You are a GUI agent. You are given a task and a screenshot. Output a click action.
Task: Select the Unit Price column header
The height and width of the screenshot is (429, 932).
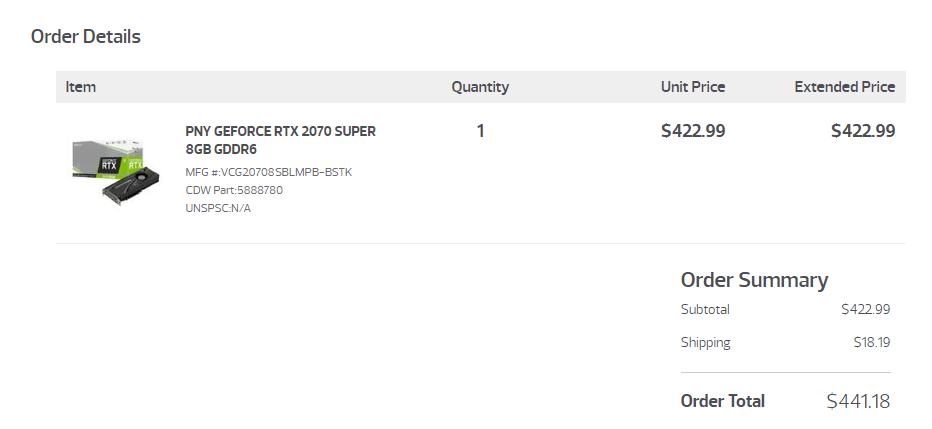pos(693,87)
